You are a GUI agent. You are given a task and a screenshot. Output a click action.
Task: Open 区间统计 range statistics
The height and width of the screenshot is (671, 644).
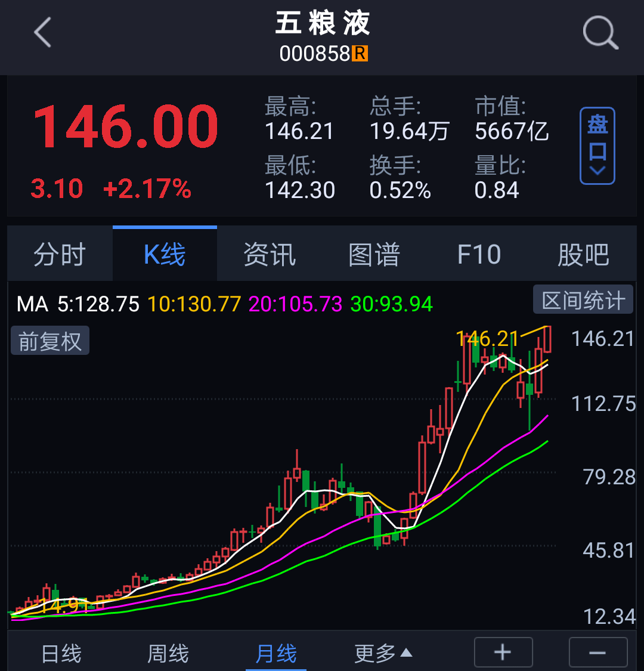583,299
